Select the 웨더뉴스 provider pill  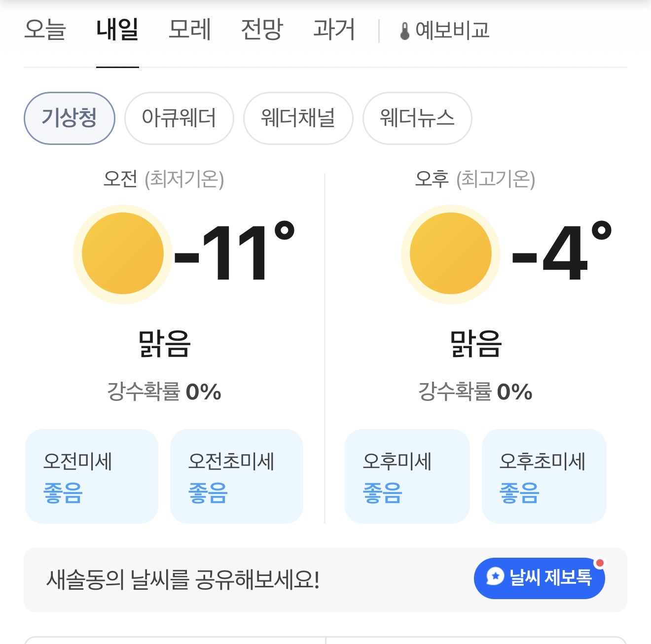click(417, 118)
